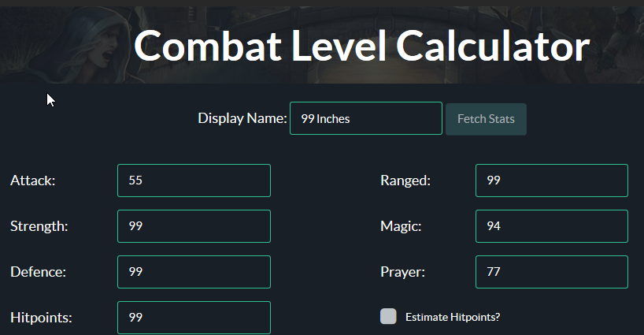Click the Hitpoints: label text

(x=41, y=318)
